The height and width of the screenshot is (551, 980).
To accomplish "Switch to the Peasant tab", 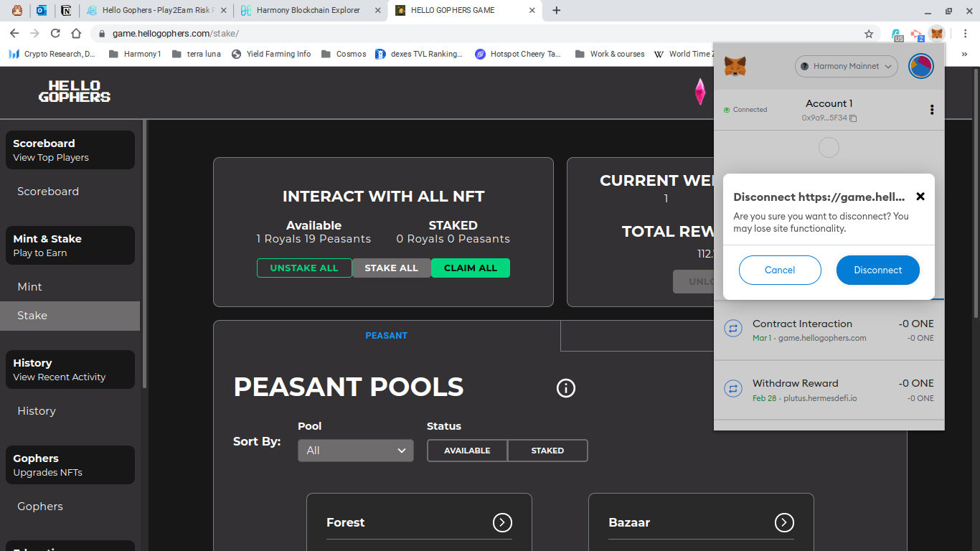I will tap(386, 336).
